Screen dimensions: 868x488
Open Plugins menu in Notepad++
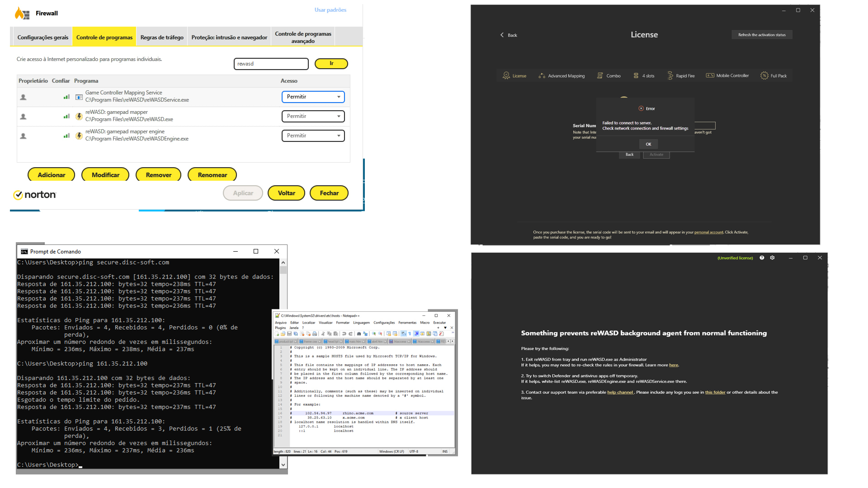tap(280, 328)
